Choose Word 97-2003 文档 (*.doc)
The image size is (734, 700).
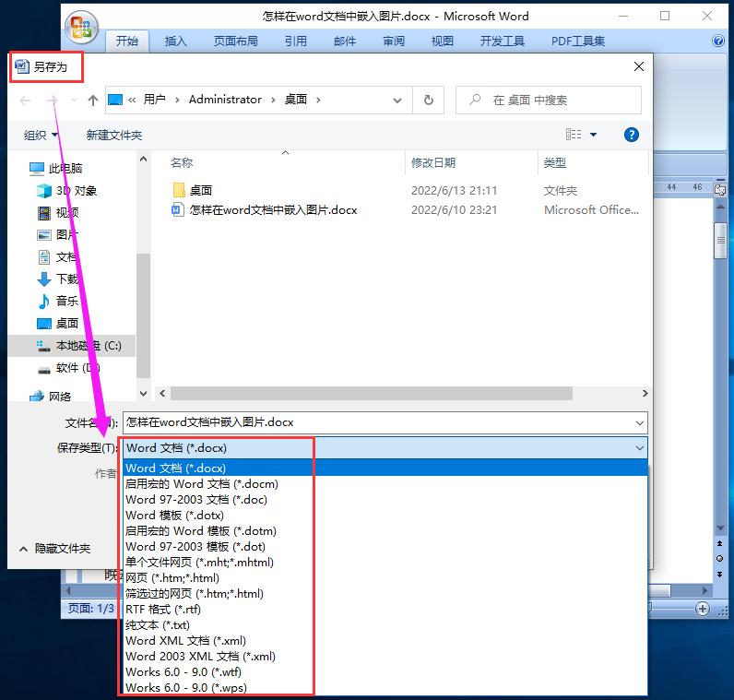[385, 500]
